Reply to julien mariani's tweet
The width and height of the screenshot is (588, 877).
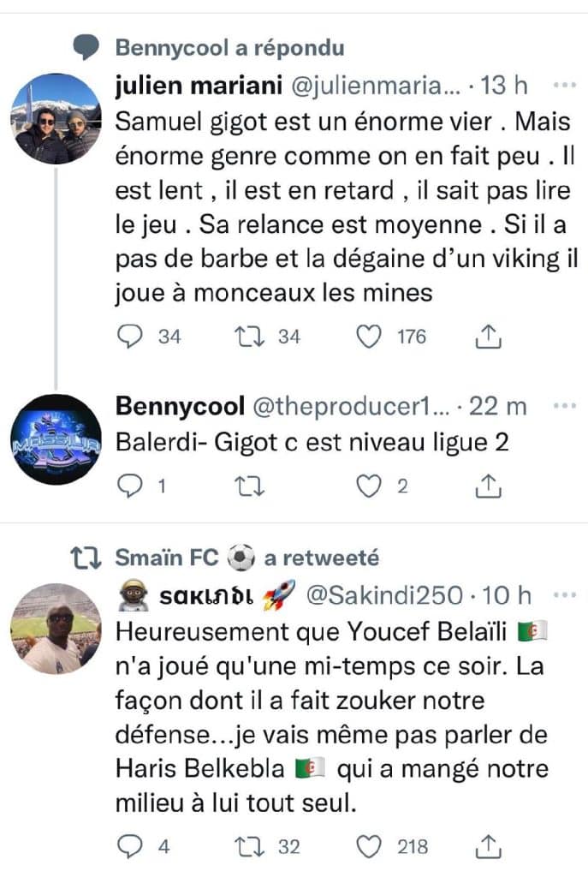pyautogui.click(x=129, y=337)
